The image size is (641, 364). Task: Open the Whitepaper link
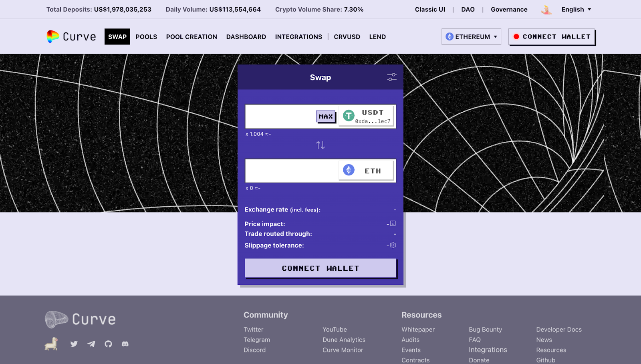pyautogui.click(x=418, y=330)
